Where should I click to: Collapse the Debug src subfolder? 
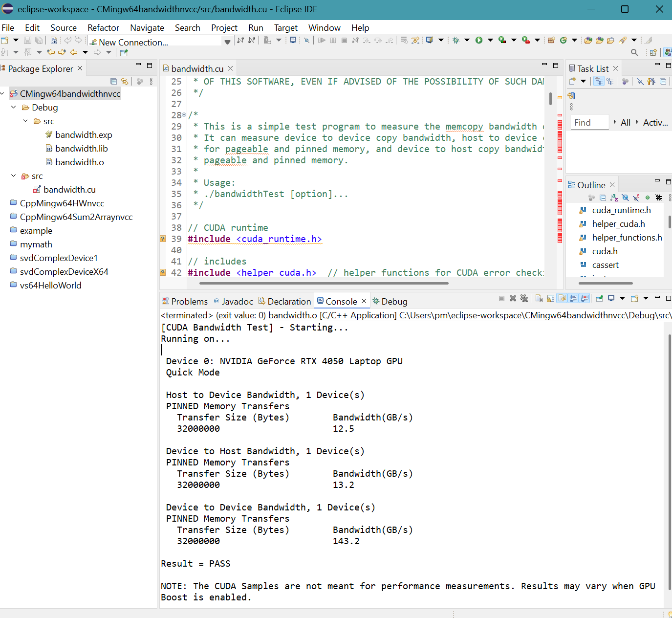click(25, 121)
